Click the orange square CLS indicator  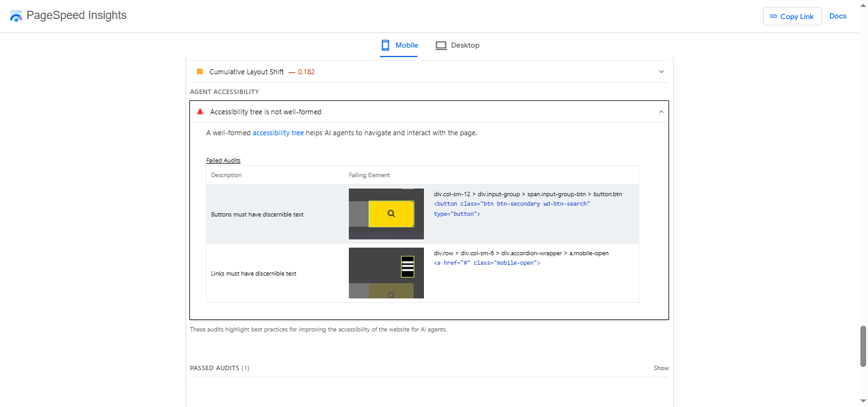[x=200, y=72]
